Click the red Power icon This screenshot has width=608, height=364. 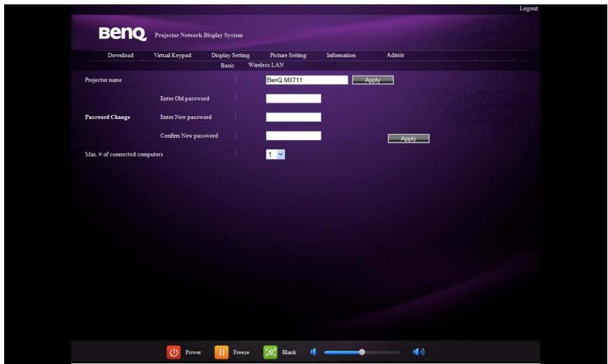173,352
